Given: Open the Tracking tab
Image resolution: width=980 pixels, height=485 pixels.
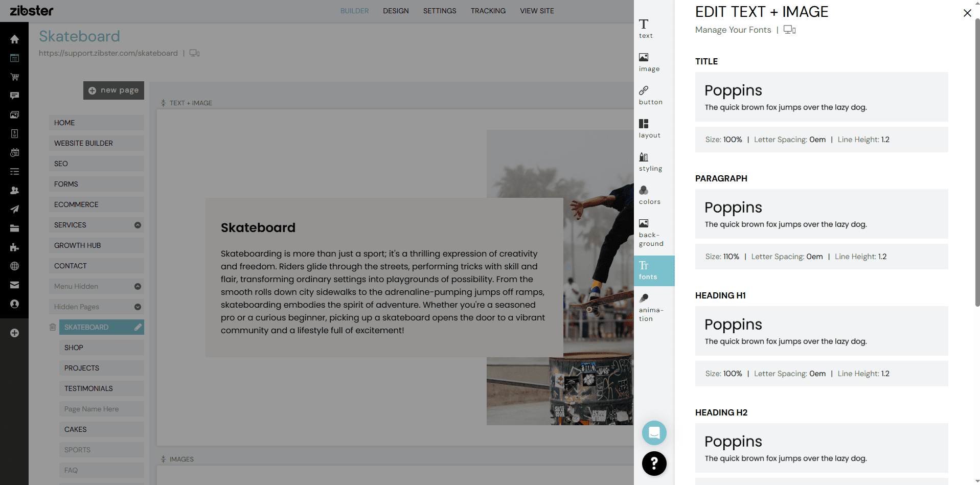Looking at the screenshot, I should [x=488, y=11].
